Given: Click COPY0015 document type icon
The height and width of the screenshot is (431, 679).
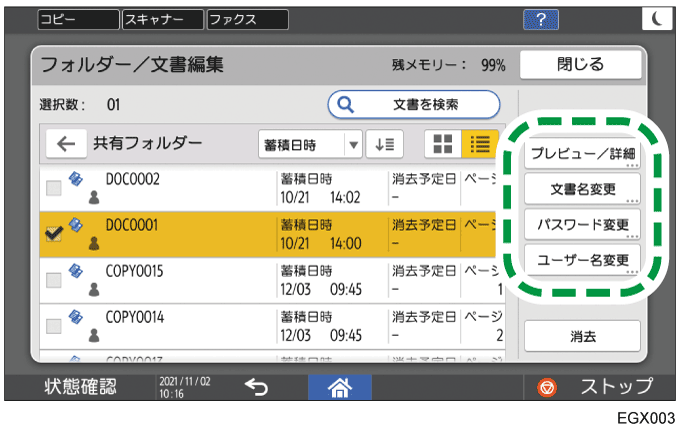Looking at the screenshot, I should coord(75,270).
